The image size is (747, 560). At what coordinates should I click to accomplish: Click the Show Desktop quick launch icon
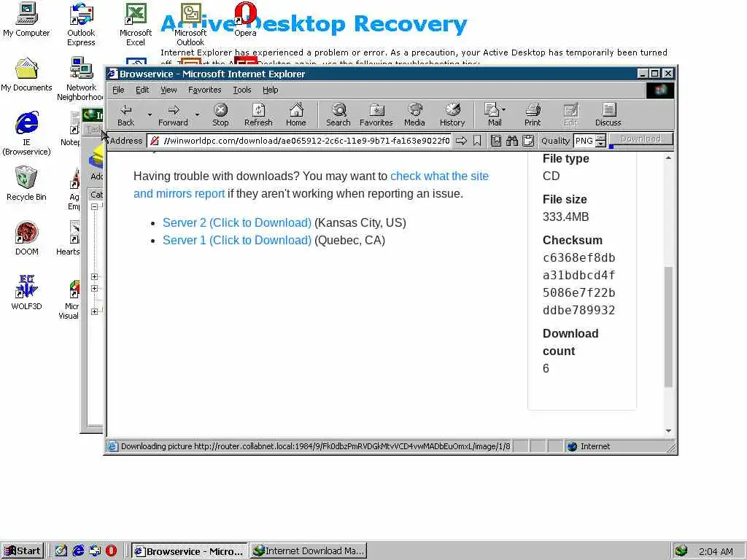pos(61,551)
